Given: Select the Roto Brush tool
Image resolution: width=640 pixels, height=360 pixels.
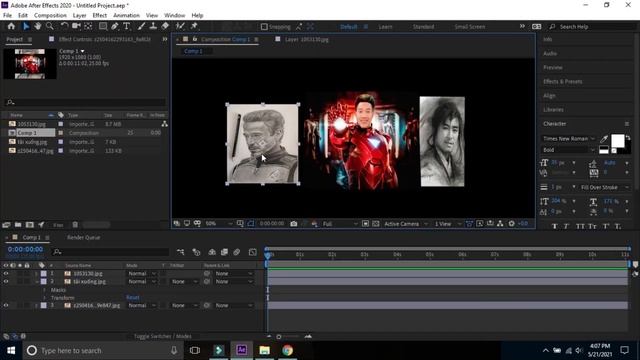Looking at the screenshot, I should [x=180, y=26].
